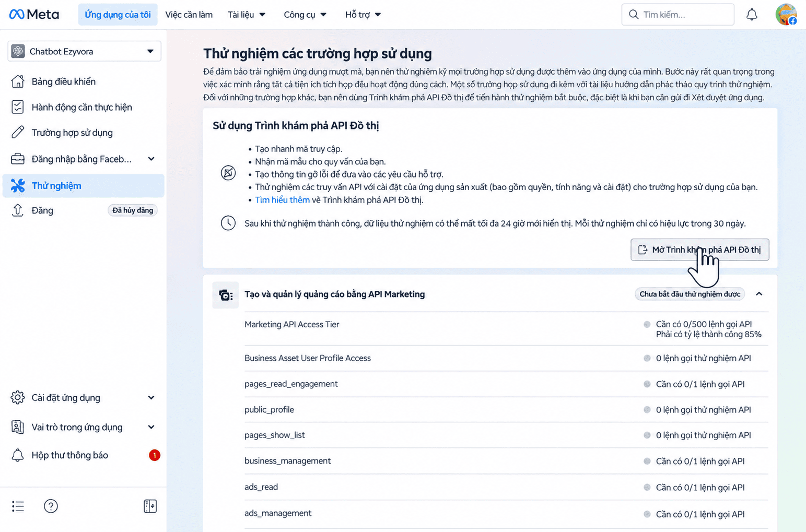The height and width of the screenshot is (532, 806).
Task: Open the help question mark icon
Action: click(x=51, y=506)
